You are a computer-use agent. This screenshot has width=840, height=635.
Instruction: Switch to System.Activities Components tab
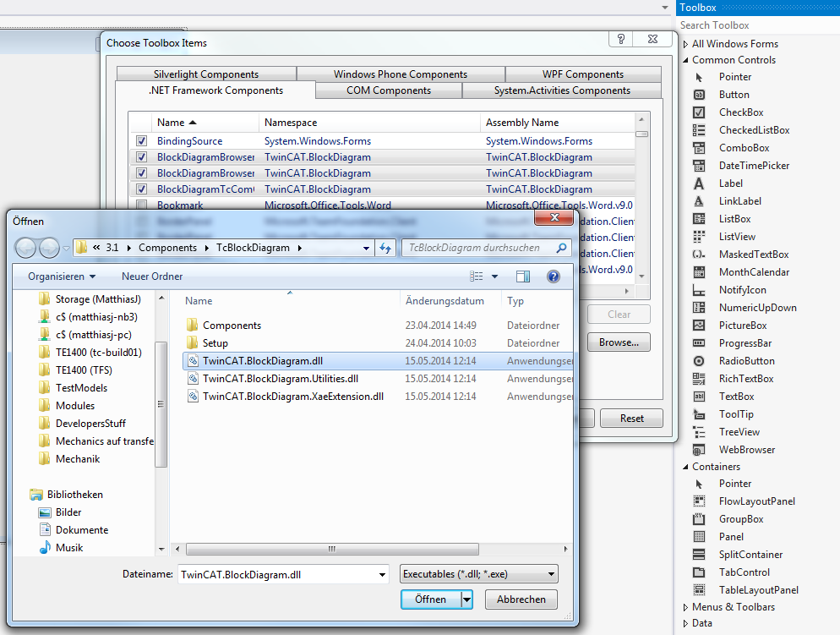pos(562,90)
